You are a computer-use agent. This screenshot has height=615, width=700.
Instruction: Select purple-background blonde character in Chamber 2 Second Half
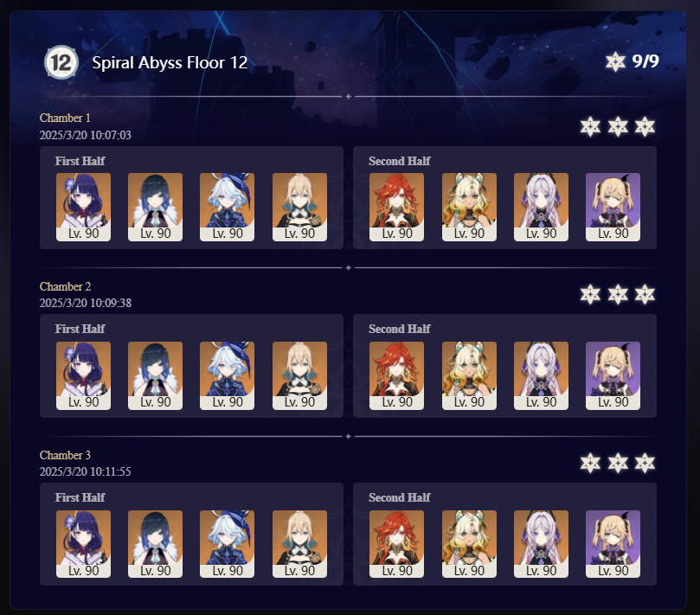613,375
